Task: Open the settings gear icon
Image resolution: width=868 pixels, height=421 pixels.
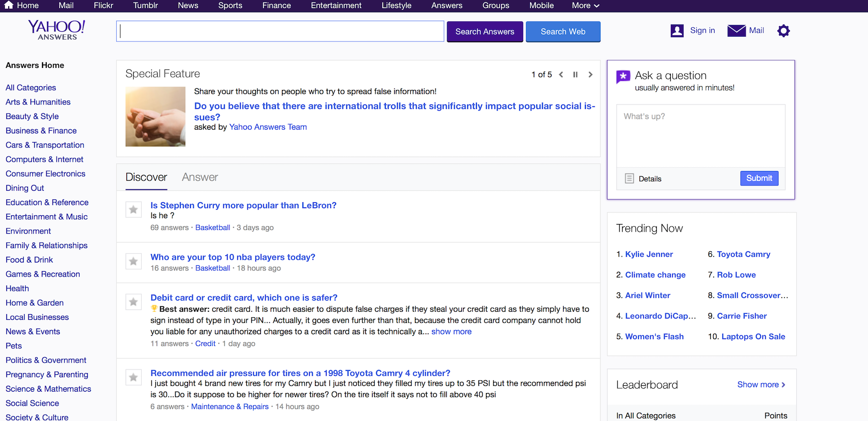Action: (784, 31)
